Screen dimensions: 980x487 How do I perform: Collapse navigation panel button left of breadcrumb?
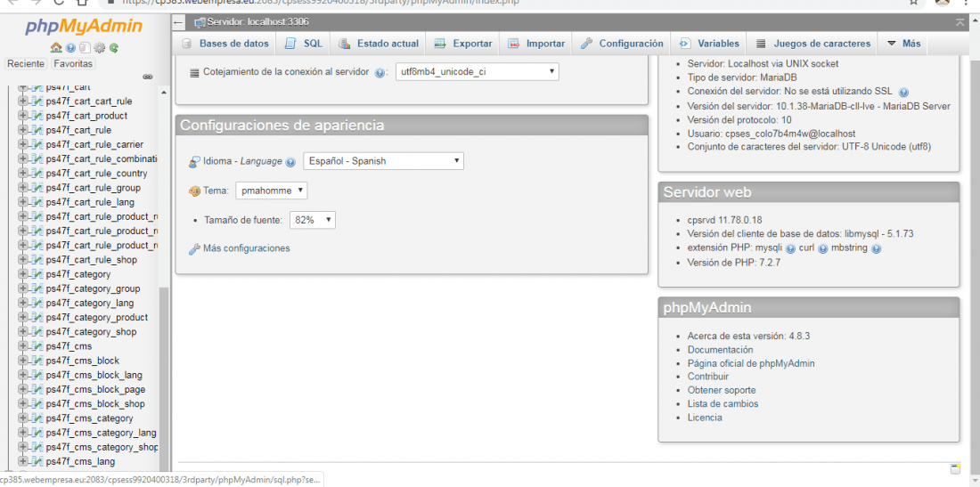(178, 22)
